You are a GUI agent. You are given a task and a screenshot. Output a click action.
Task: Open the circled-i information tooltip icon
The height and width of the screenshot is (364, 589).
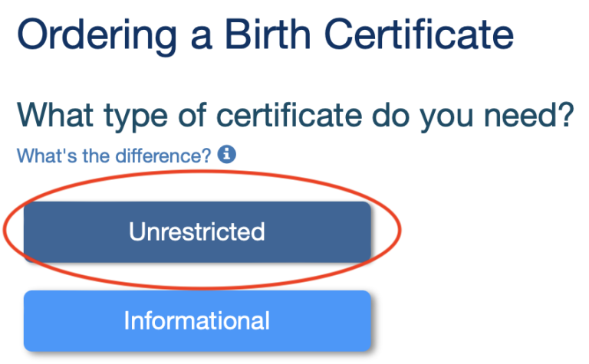pos(227,155)
